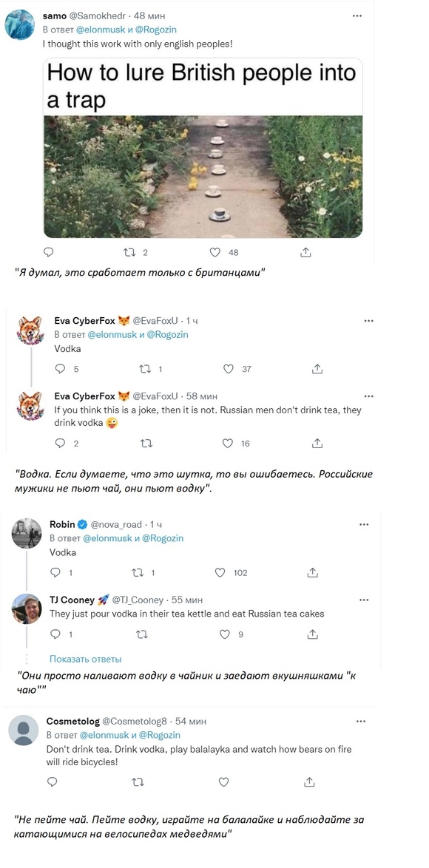
Task: Retweet TJ Cooney's tea kettle tweet
Action: [x=142, y=634]
